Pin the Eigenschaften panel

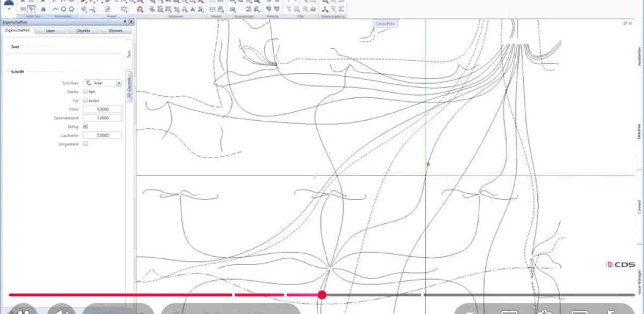pyautogui.click(x=126, y=22)
